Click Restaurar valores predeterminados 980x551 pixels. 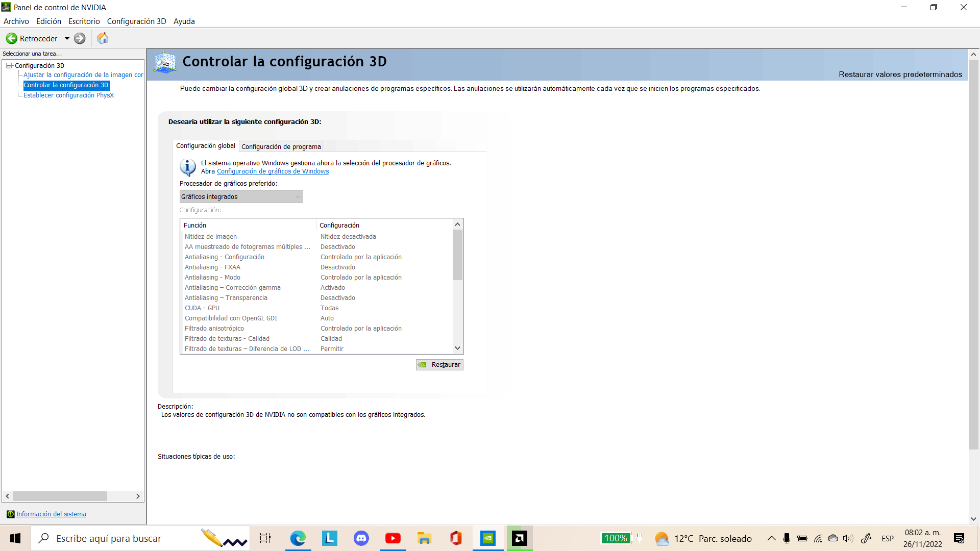900,74
